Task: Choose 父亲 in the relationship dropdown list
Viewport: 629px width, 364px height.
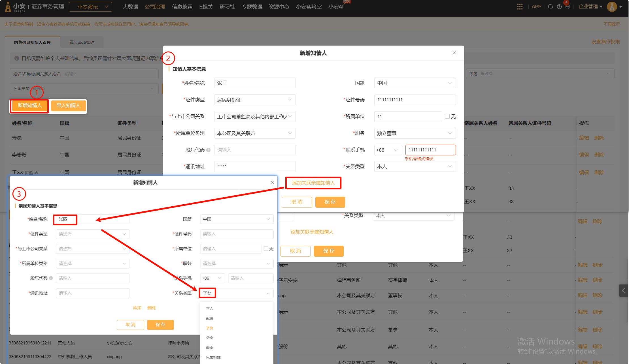Action: [x=210, y=338]
